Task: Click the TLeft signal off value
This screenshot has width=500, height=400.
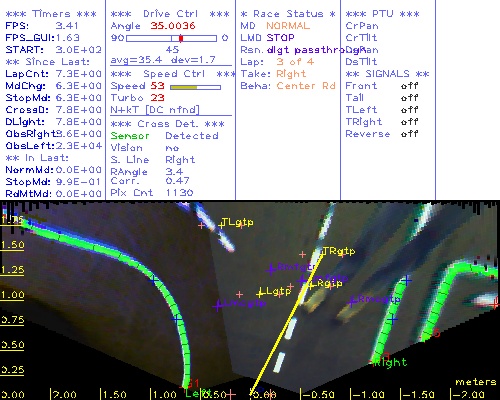Action: tap(410, 110)
